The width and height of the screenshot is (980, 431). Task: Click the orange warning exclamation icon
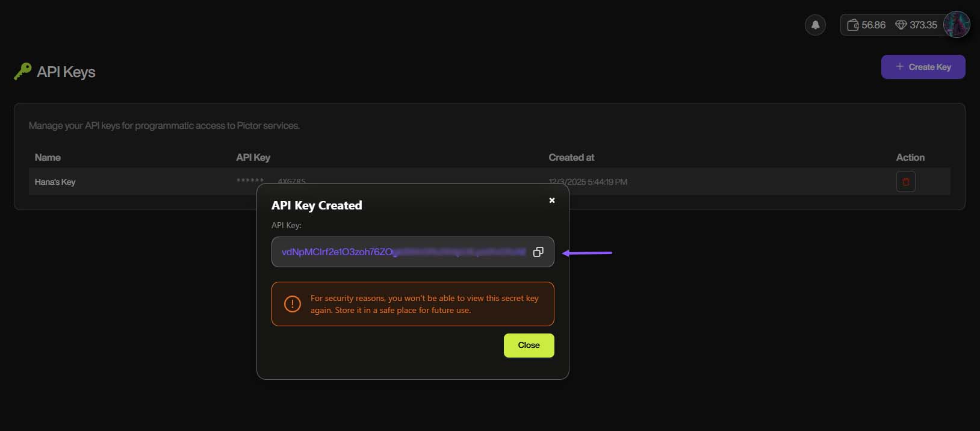pyautogui.click(x=293, y=304)
